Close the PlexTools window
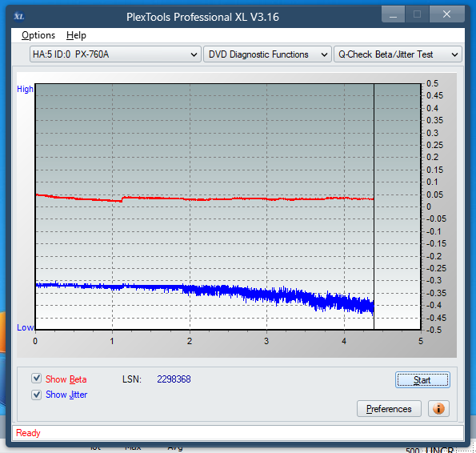 446,14
